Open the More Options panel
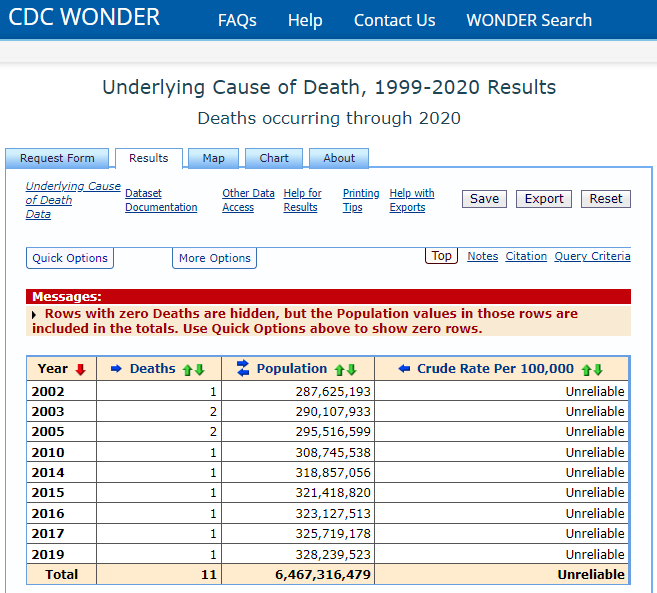Viewport: 657px width, 593px height. coord(215,258)
